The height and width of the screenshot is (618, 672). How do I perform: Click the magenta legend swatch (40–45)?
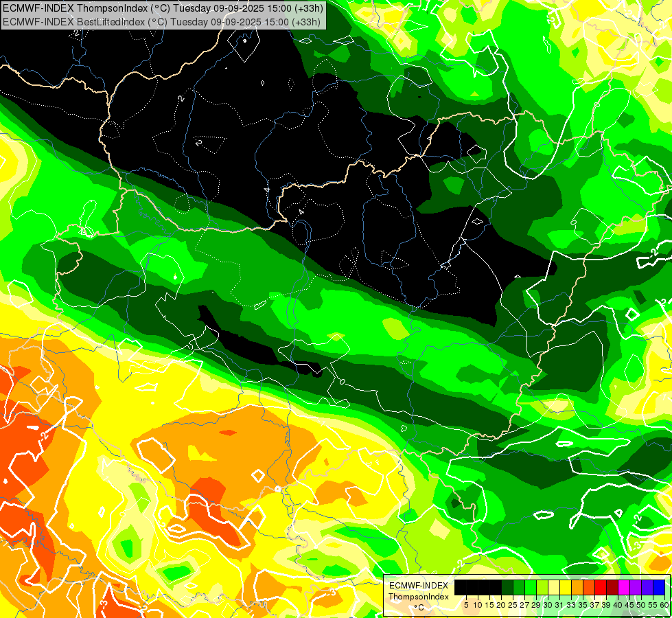[623, 588]
